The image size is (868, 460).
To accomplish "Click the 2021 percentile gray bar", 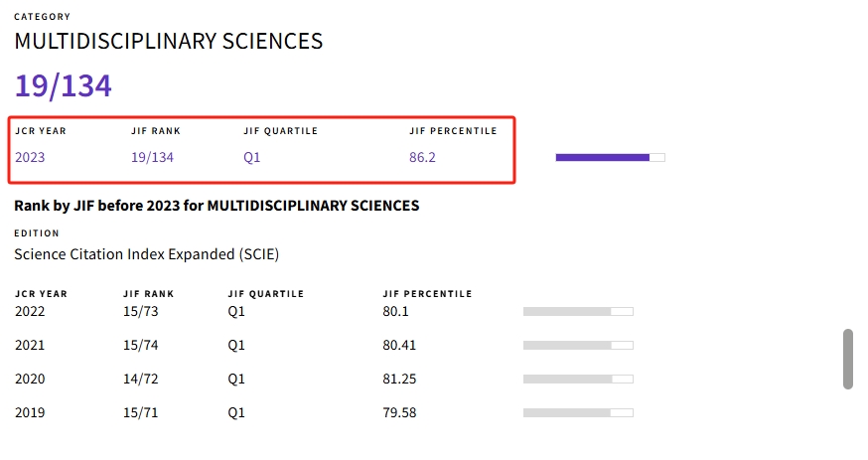I will pos(578,346).
